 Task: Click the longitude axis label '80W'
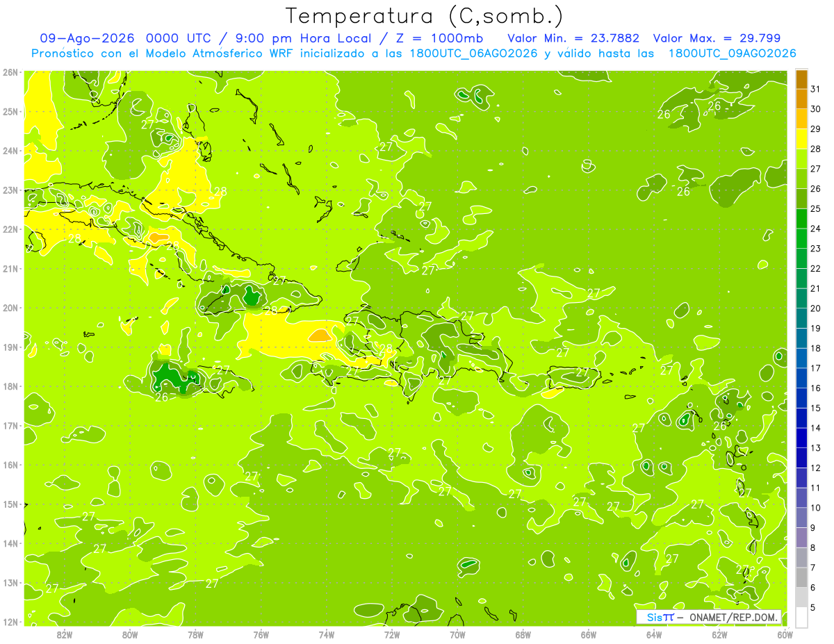[130, 634]
